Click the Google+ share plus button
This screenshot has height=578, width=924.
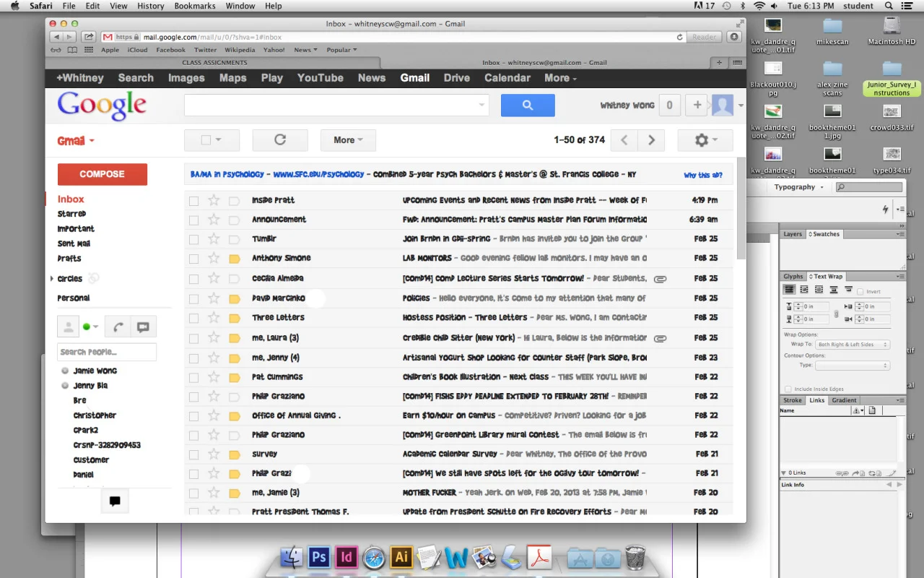[x=697, y=105]
